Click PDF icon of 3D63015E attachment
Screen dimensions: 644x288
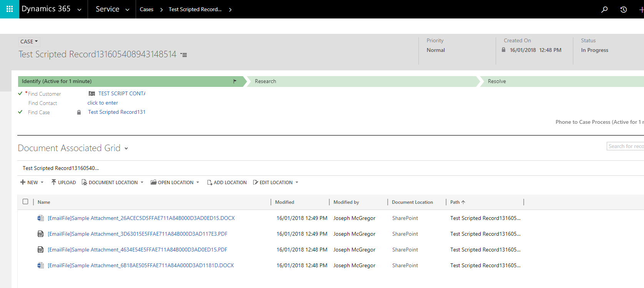[x=40, y=234]
